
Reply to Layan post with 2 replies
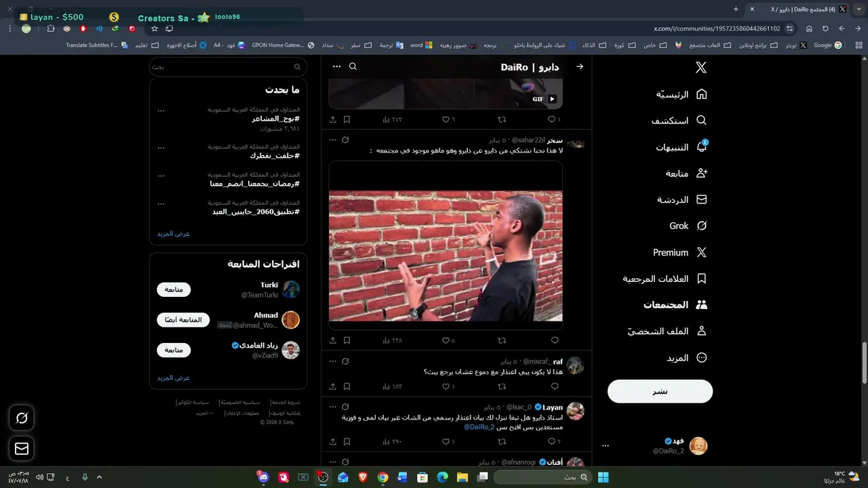tap(554, 441)
